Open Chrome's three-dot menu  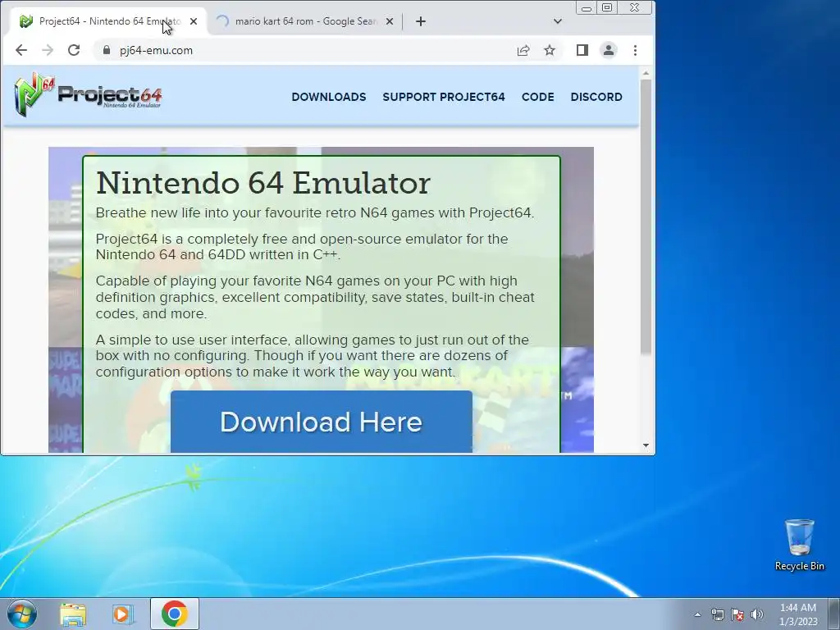click(636, 50)
